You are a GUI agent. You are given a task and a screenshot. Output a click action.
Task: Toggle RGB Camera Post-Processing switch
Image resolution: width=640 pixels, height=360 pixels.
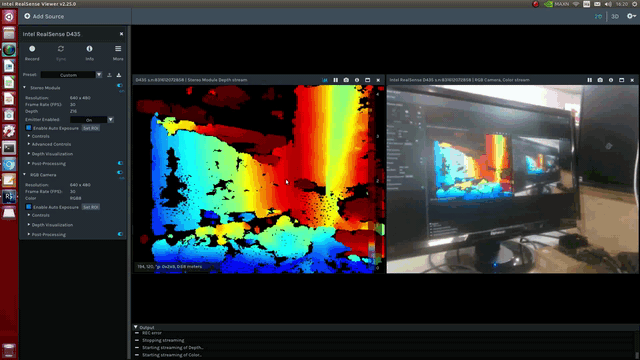120,234
